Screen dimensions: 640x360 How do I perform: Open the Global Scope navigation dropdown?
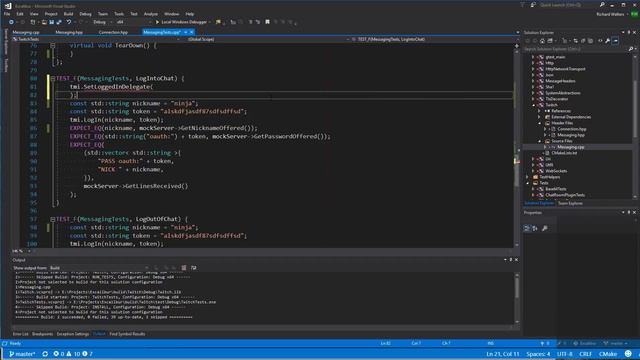[268, 39]
